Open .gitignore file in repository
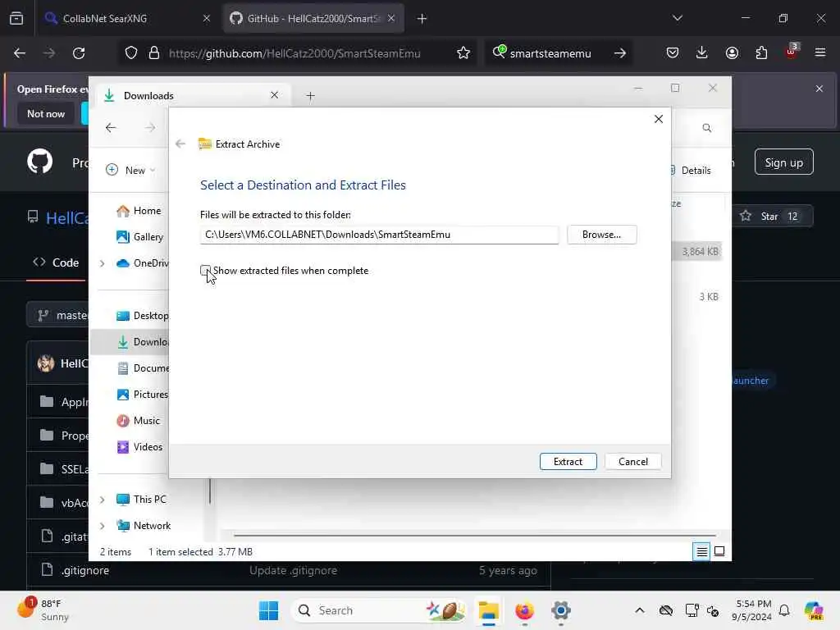The height and width of the screenshot is (630, 840). [x=85, y=571]
